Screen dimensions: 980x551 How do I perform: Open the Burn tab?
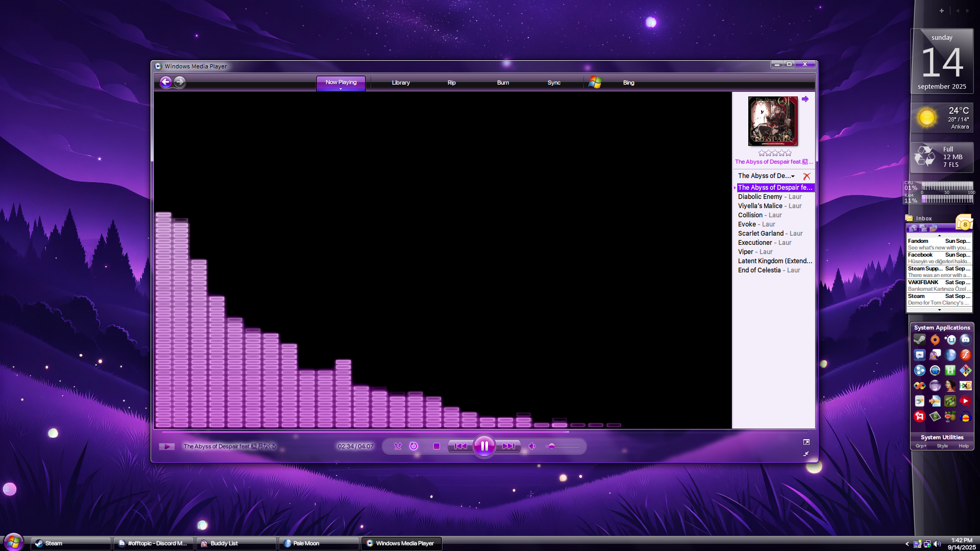pos(503,83)
